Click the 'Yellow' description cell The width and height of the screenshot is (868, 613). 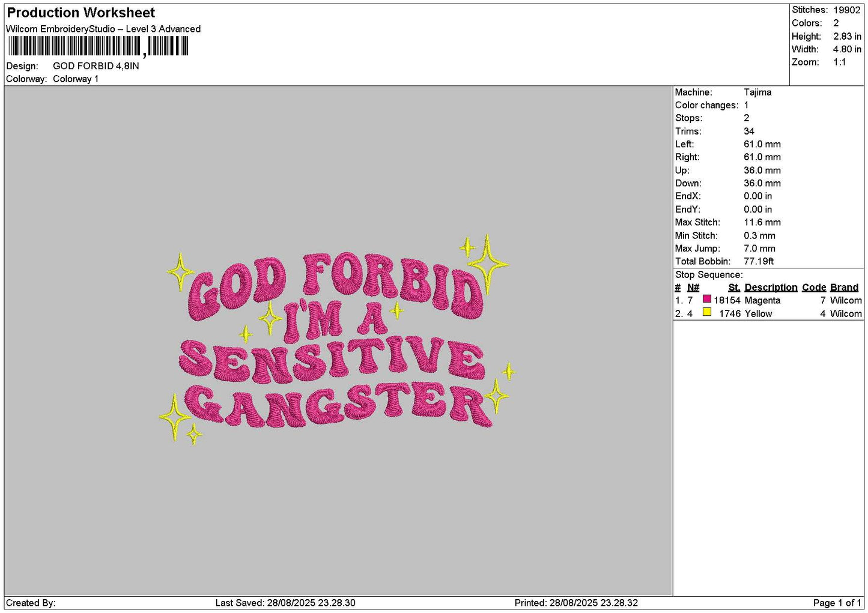point(758,314)
